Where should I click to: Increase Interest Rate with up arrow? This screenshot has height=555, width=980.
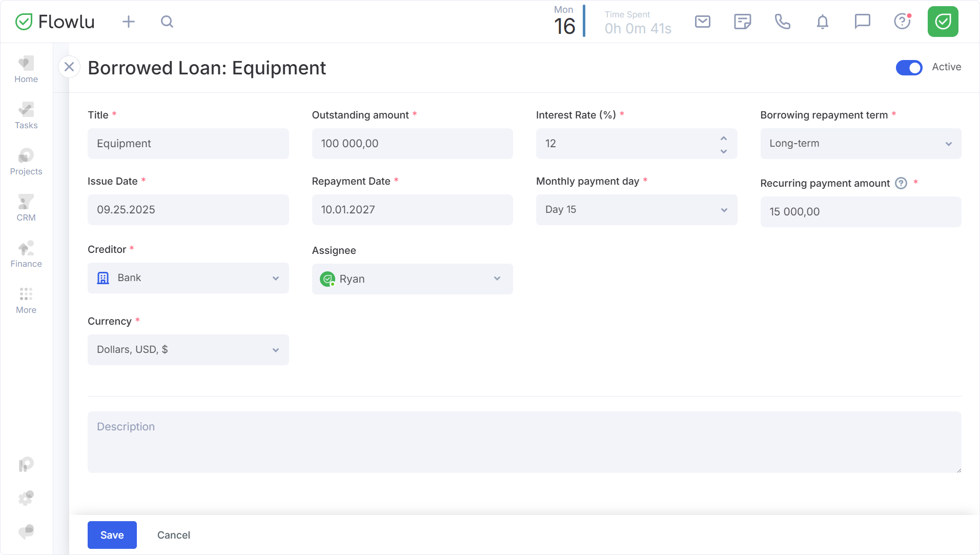pyautogui.click(x=723, y=138)
